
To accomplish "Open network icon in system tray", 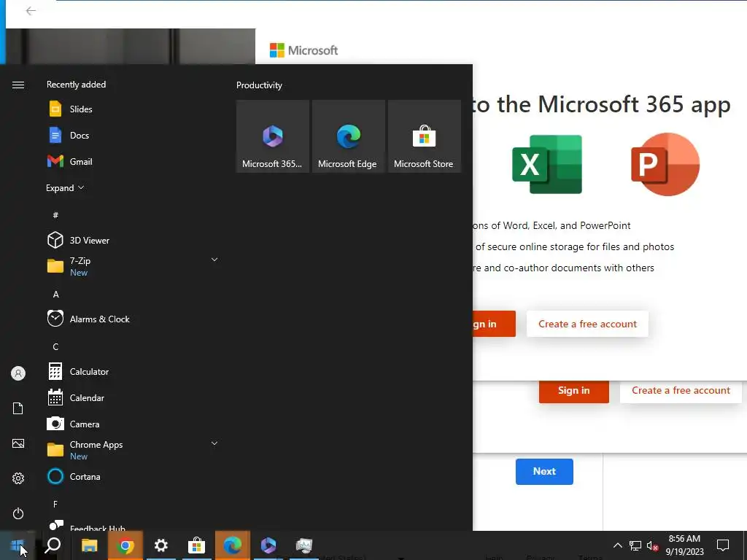I will [635, 545].
